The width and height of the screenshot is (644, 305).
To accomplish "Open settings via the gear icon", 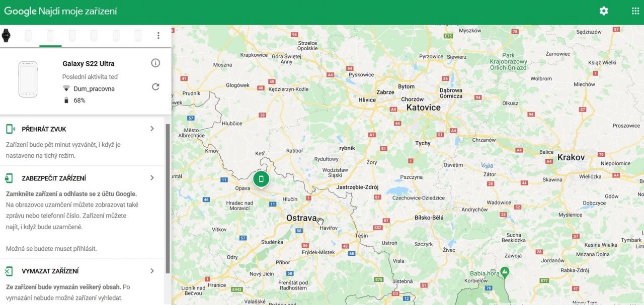I will 604,11.
